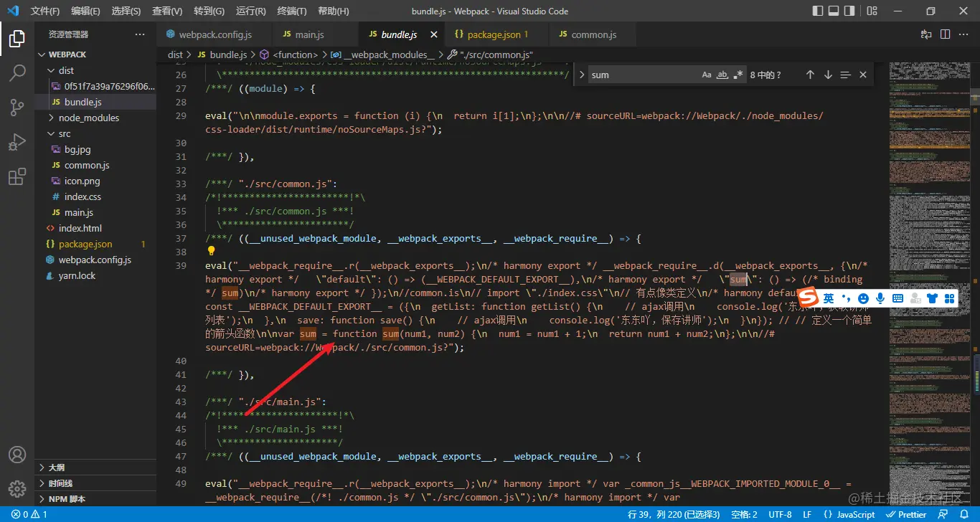
Task: Open the 帮助(H) menu
Action: pyautogui.click(x=333, y=11)
